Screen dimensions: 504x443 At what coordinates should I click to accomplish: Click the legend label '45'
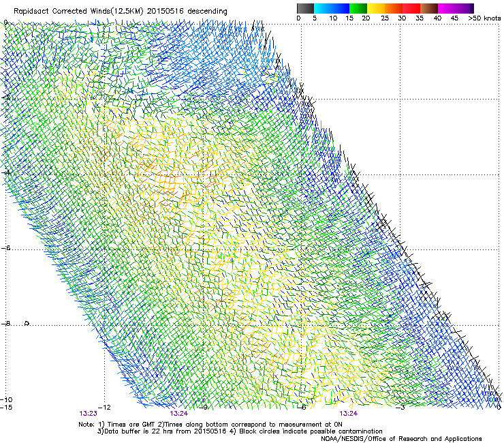click(x=454, y=18)
